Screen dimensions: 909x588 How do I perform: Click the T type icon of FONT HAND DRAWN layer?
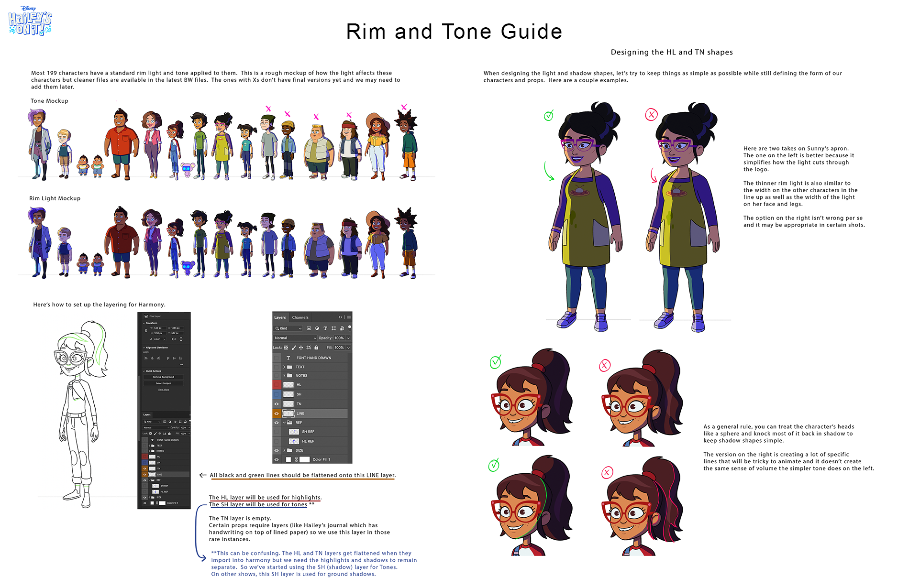[288, 358]
